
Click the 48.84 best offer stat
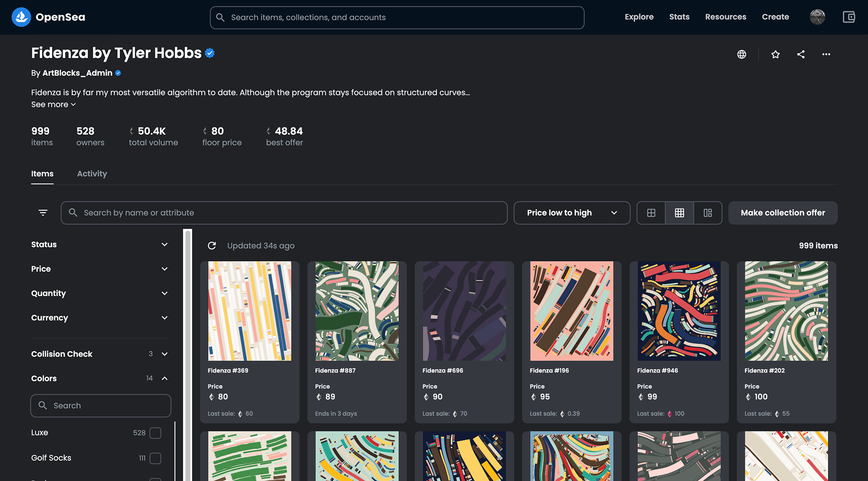tap(284, 137)
